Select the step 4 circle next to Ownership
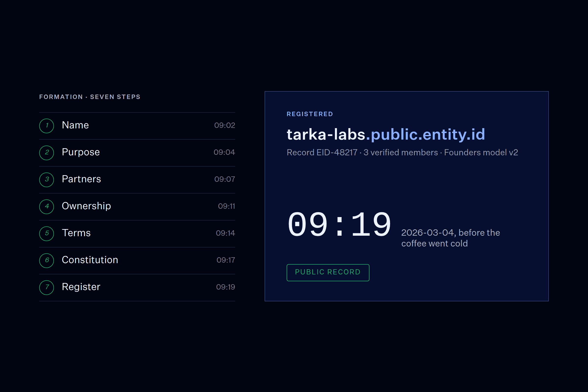 [47, 207]
